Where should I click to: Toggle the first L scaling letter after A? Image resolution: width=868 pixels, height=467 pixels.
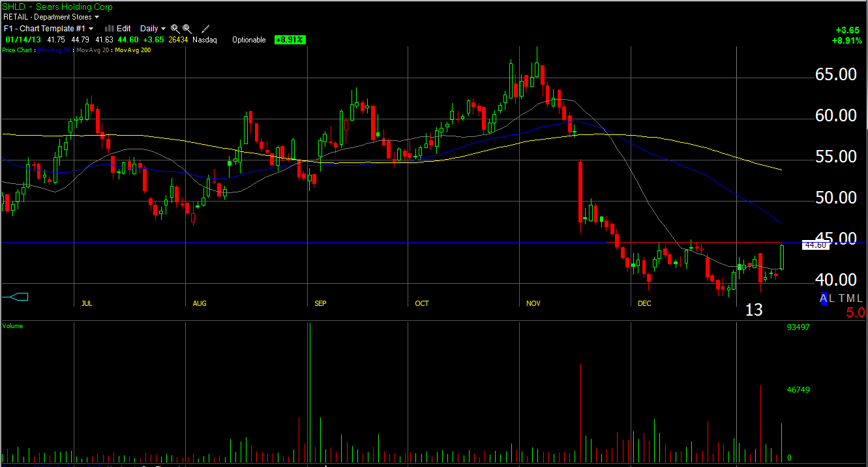click(832, 298)
